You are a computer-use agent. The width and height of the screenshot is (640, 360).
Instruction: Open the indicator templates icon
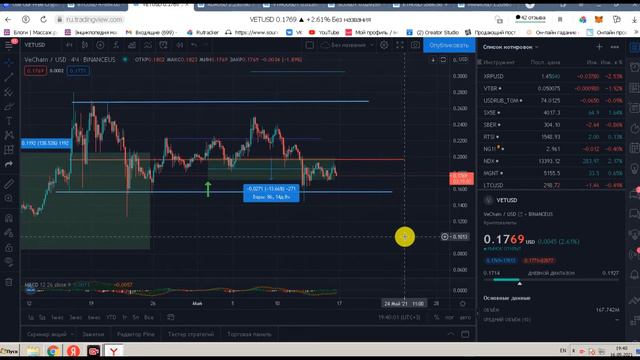click(x=148, y=45)
